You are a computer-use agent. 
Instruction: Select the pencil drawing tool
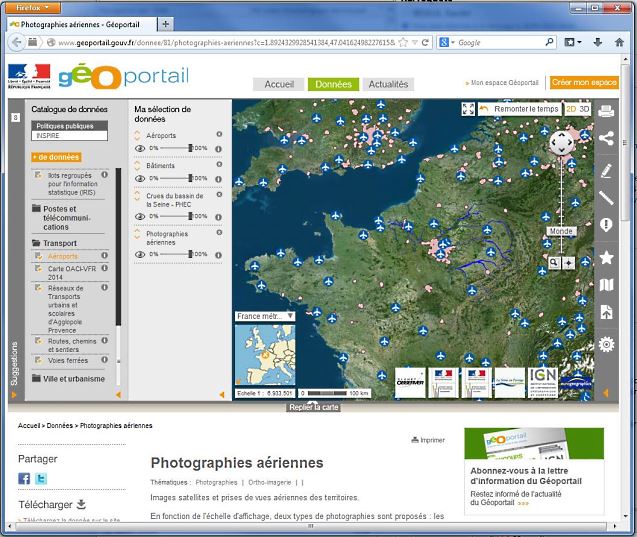tap(606, 169)
